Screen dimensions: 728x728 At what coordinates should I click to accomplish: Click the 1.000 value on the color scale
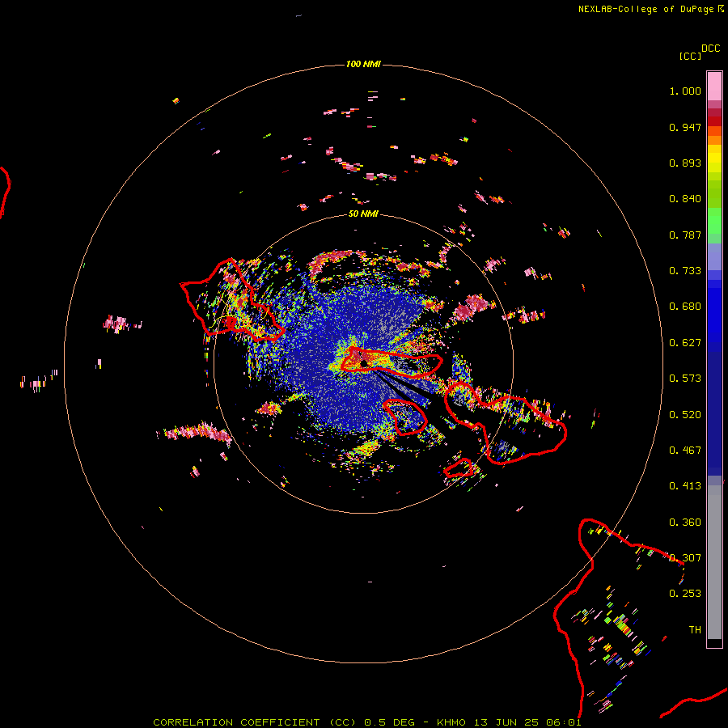(x=685, y=91)
